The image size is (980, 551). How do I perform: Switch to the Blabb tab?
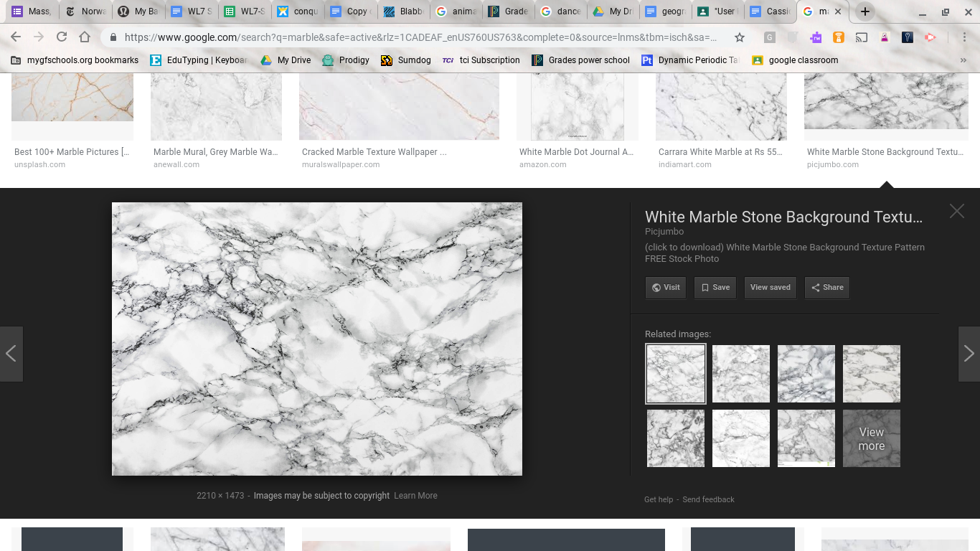coord(404,11)
